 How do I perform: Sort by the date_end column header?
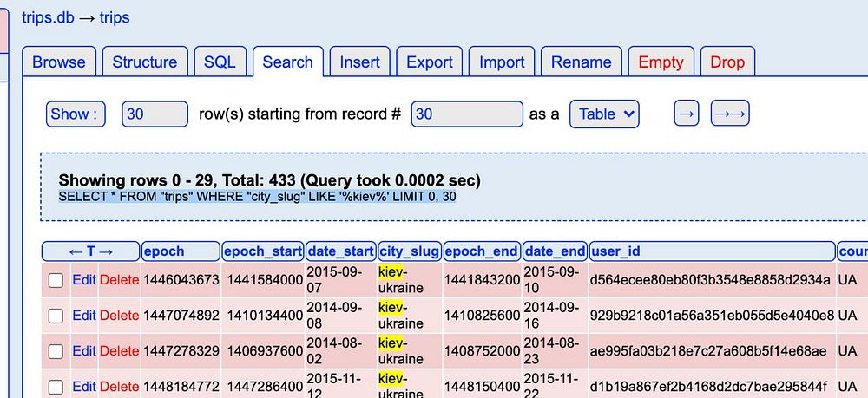click(555, 251)
